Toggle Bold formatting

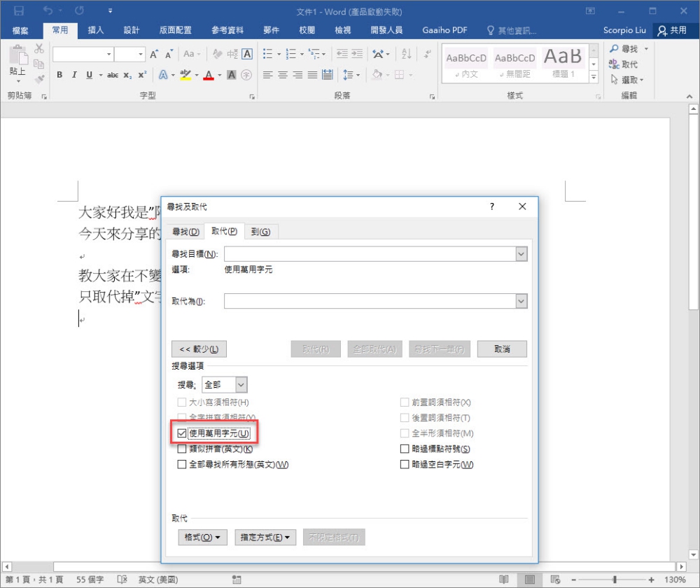pyautogui.click(x=59, y=75)
